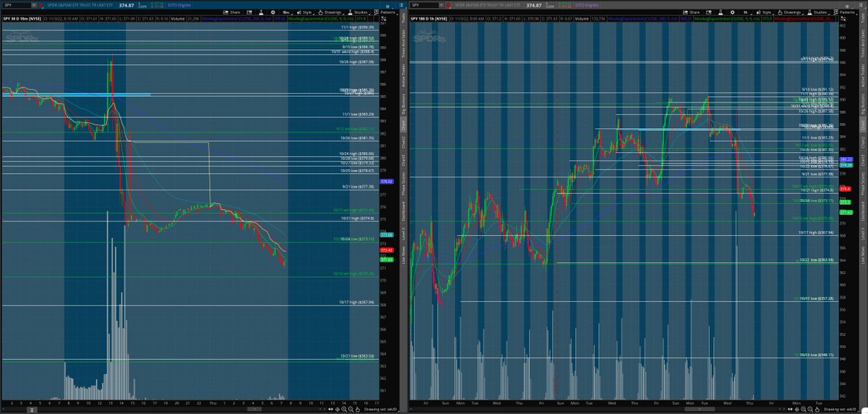Click the light blue horizontal level bar on left chart
This screenshot has height=414, width=868.
[76, 94]
